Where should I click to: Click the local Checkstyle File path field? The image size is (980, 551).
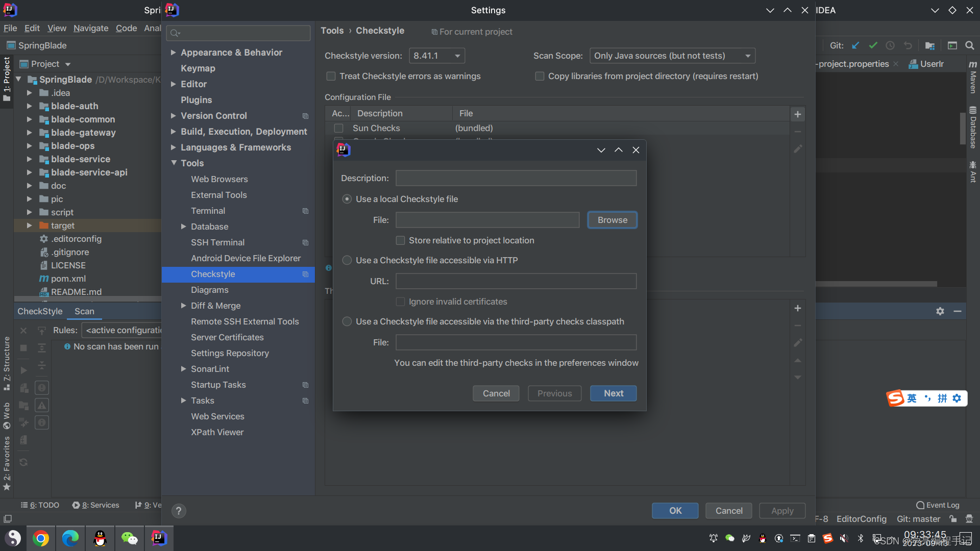tap(487, 220)
